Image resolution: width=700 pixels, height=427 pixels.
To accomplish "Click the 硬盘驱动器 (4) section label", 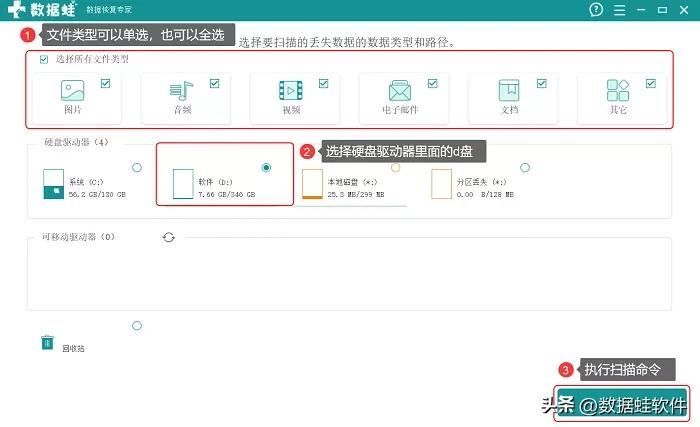I will [76, 142].
